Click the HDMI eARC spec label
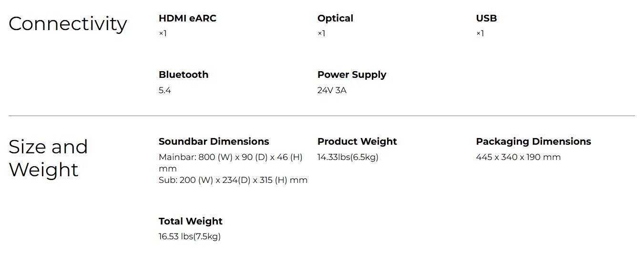The height and width of the screenshot is (256, 644). (x=187, y=18)
